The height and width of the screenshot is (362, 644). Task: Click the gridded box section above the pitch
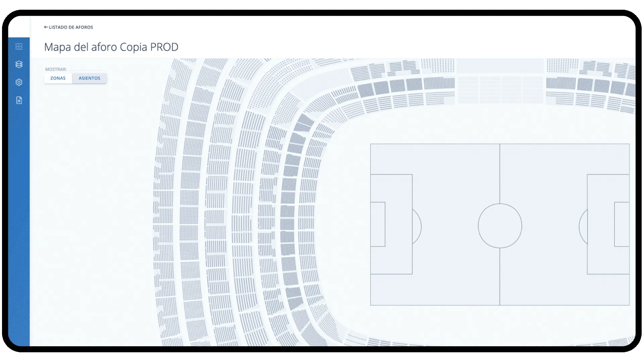pos(500,89)
